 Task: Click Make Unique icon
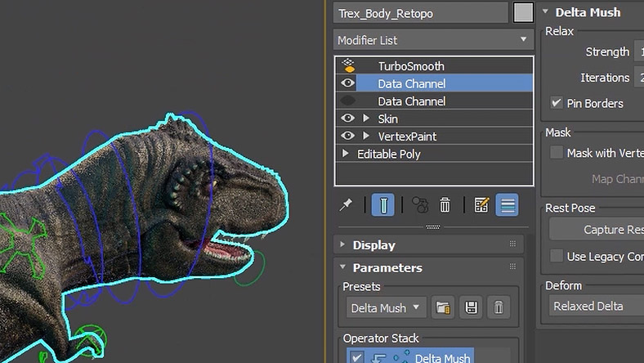pyautogui.click(x=420, y=204)
